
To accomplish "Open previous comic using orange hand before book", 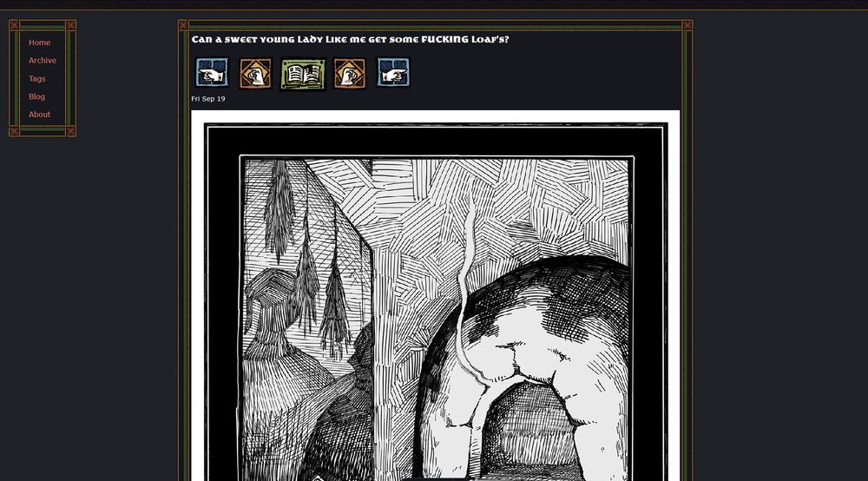I will click(256, 73).
